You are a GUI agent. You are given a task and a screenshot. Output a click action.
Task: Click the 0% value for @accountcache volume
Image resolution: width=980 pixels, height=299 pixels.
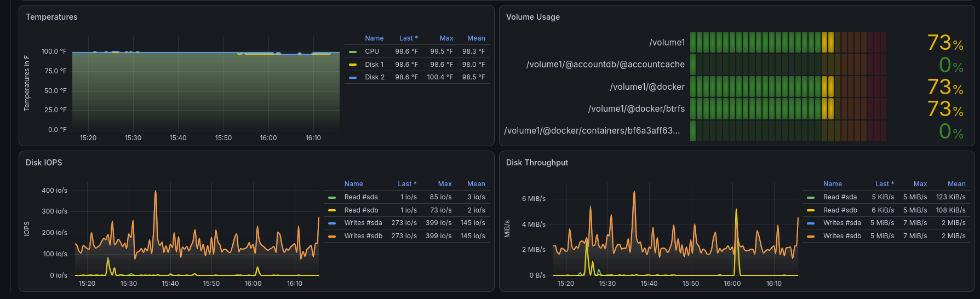tap(951, 65)
